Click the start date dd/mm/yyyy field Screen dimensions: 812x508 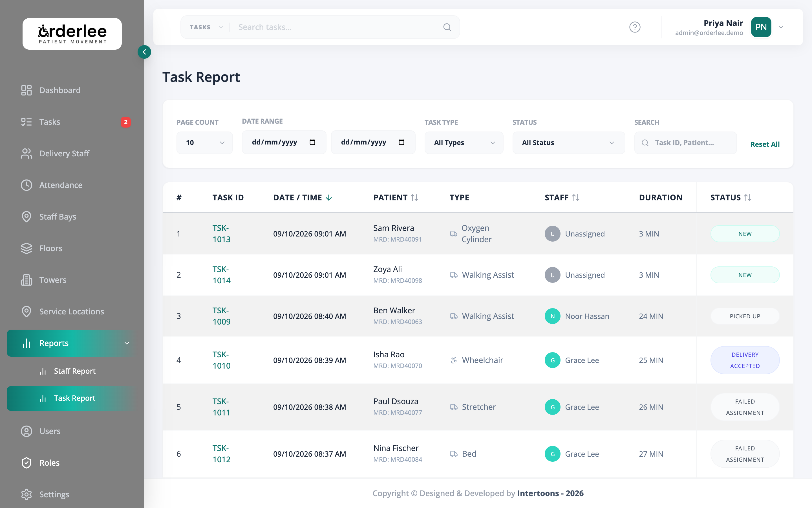284,142
